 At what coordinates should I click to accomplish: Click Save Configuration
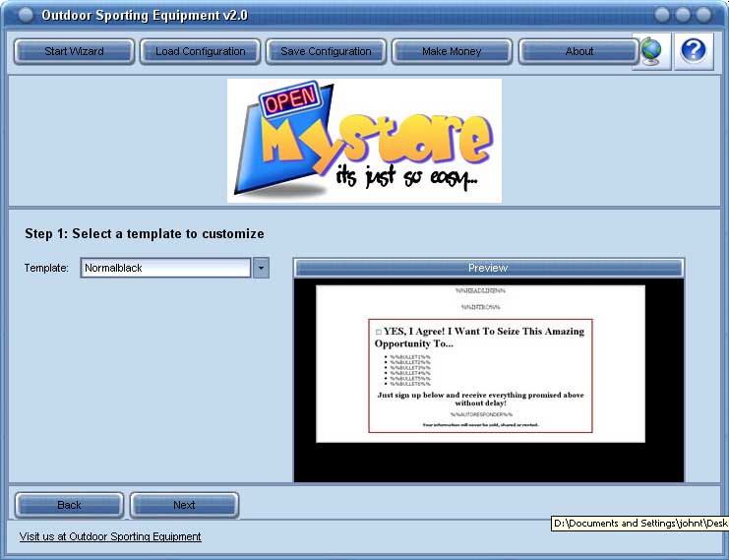tap(326, 51)
